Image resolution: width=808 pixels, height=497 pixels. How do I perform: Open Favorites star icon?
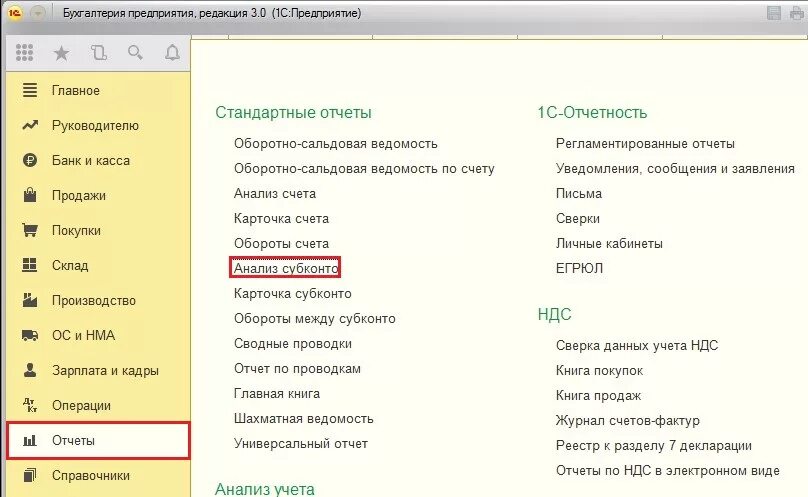click(x=61, y=53)
